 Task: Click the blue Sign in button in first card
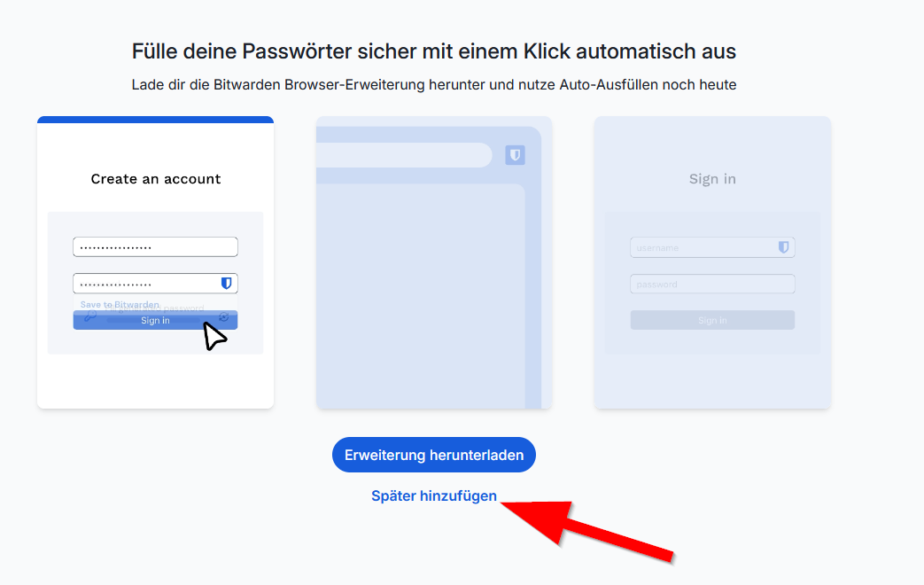click(156, 320)
